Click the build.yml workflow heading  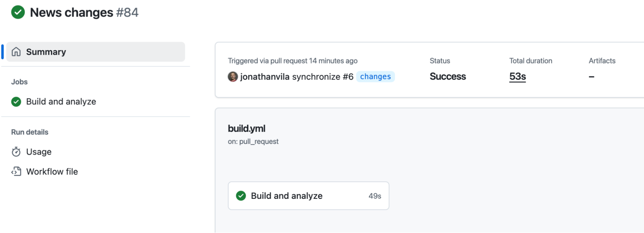(x=246, y=128)
